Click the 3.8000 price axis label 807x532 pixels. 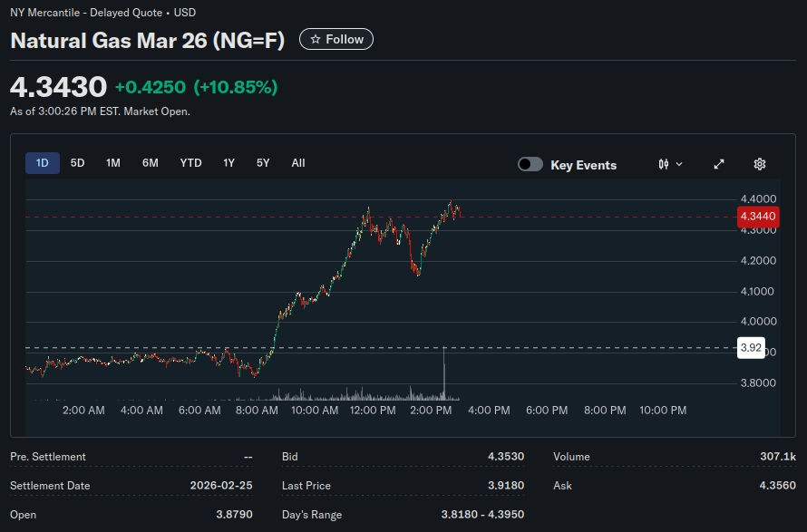[x=758, y=383]
